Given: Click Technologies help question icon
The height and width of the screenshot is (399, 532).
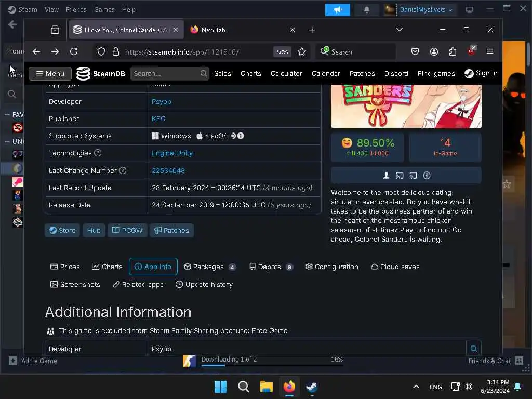Looking at the screenshot, I should pos(98,153).
